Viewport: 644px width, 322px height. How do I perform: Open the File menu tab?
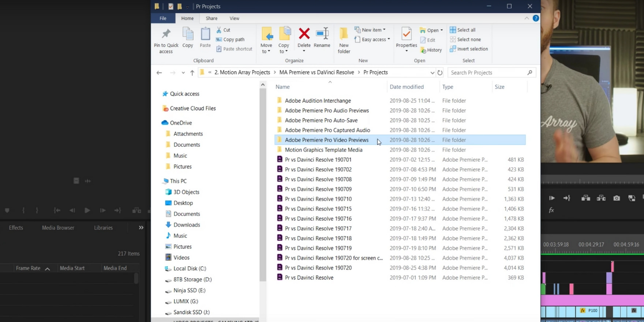(163, 18)
